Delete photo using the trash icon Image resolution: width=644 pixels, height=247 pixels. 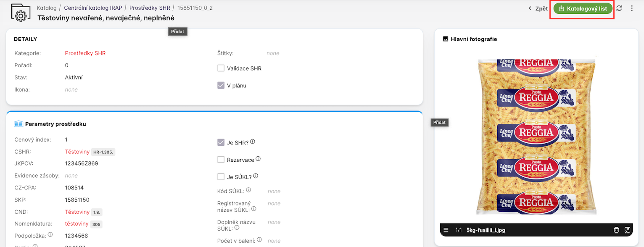tap(616, 230)
